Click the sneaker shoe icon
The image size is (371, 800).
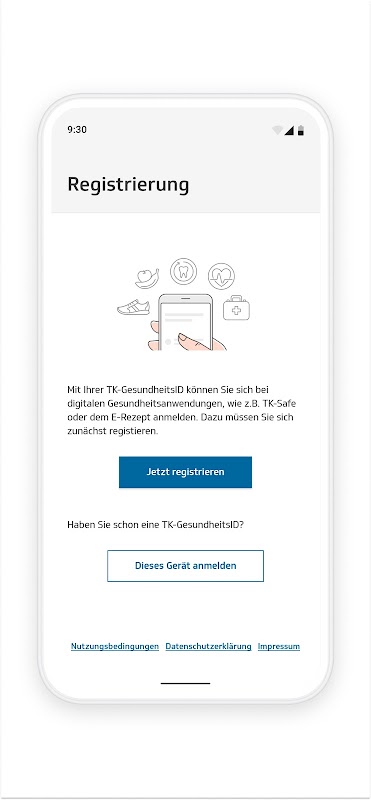pos(134,307)
